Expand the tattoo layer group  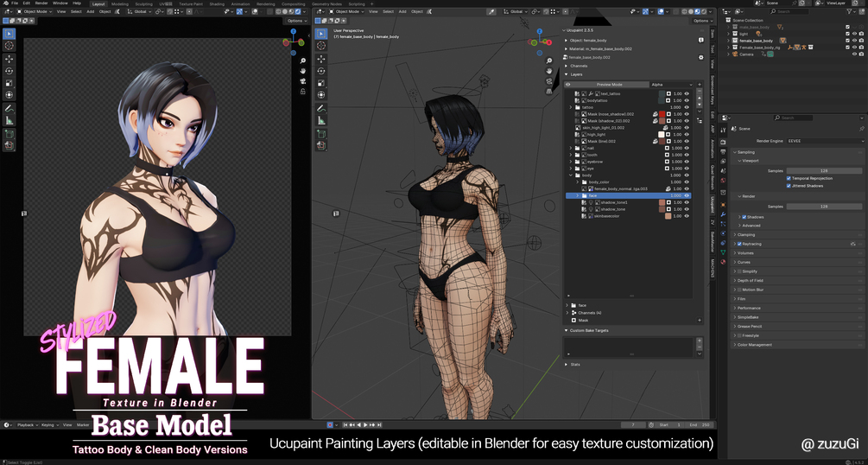(x=571, y=107)
